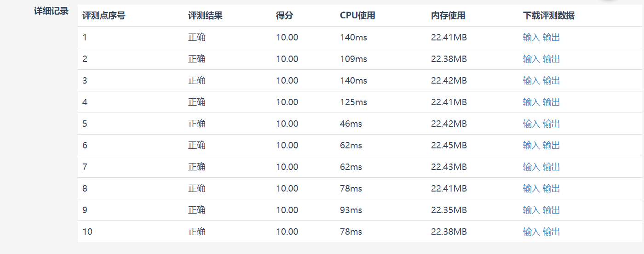This screenshot has height=254, width=644.
Task: Download 输出 data for test point 1
Action: click(x=551, y=38)
